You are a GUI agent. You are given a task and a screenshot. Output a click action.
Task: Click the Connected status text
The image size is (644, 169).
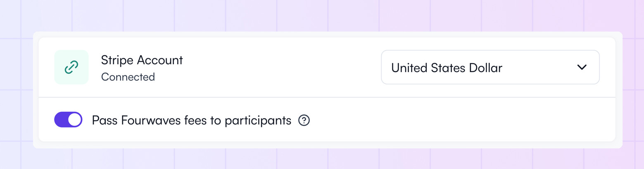click(128, 77)
